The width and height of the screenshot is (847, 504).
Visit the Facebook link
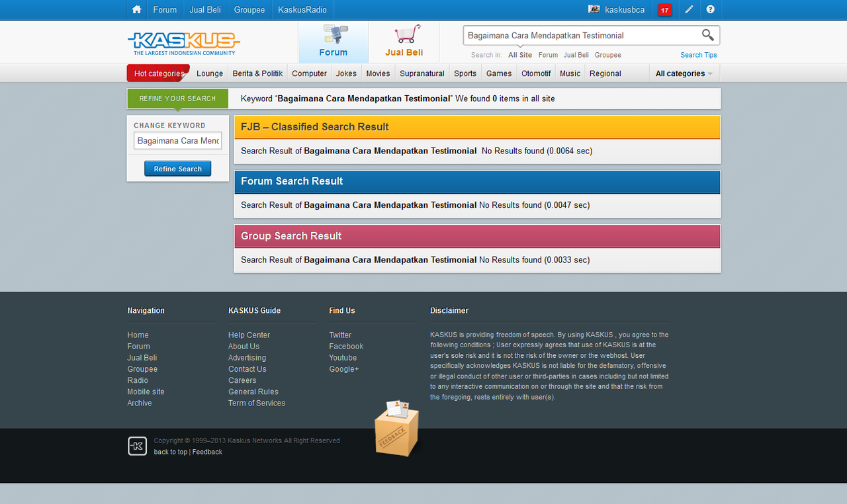347,347
